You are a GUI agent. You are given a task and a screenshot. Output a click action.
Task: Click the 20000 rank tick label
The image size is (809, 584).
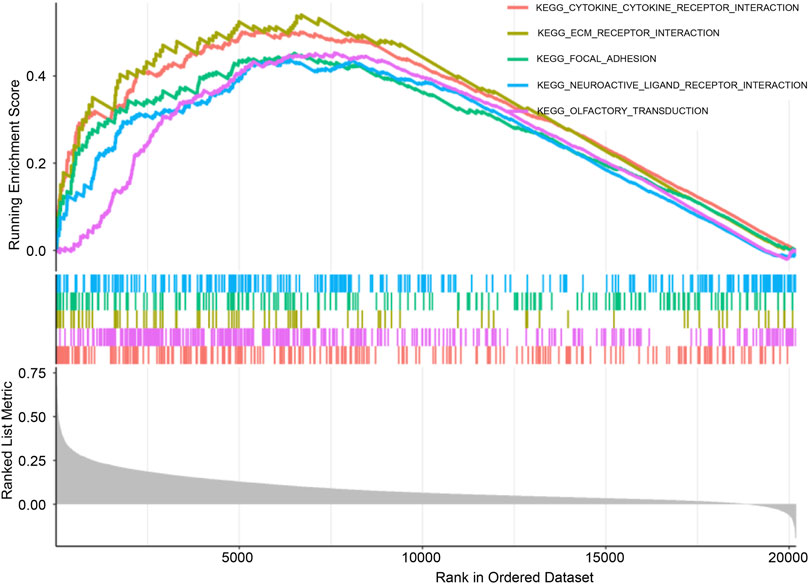point(788,558)
